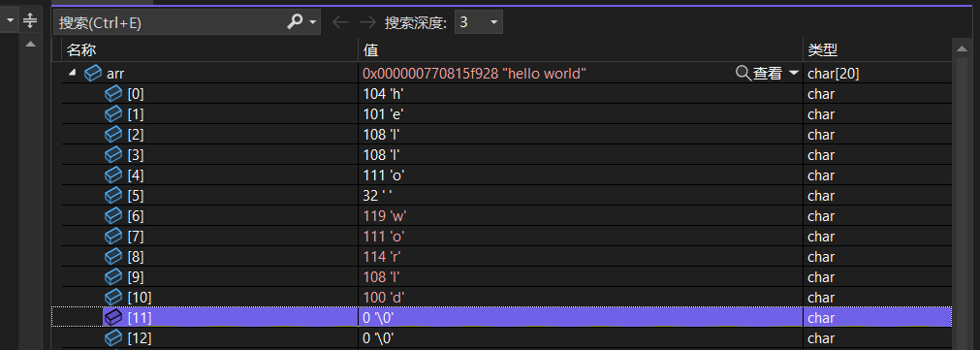Click the back arrow navigation button

tap(340, 22)
